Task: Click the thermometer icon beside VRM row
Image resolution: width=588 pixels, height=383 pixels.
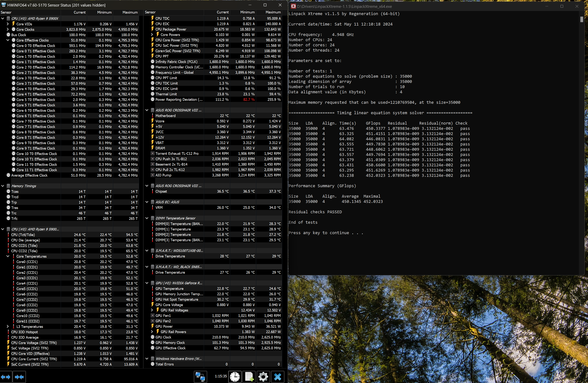Action: (152, 208)
